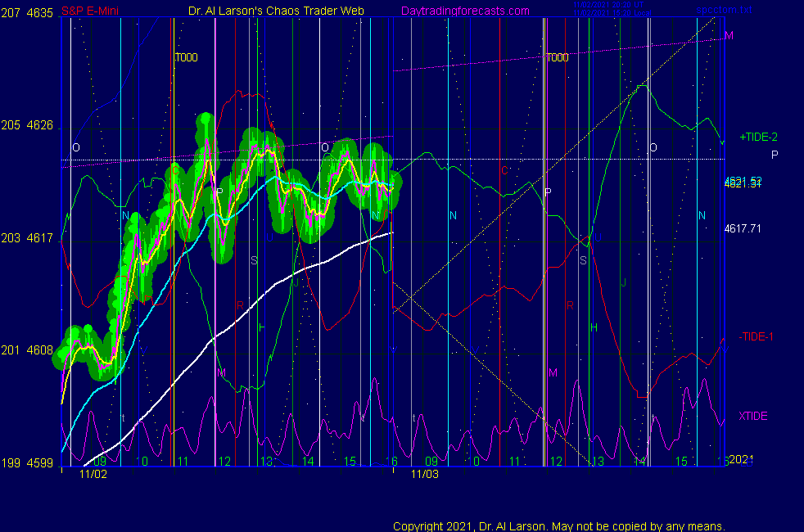
Task: Click the 'Daytradingforecasts.com' text at the top
Action: (465, 11)
